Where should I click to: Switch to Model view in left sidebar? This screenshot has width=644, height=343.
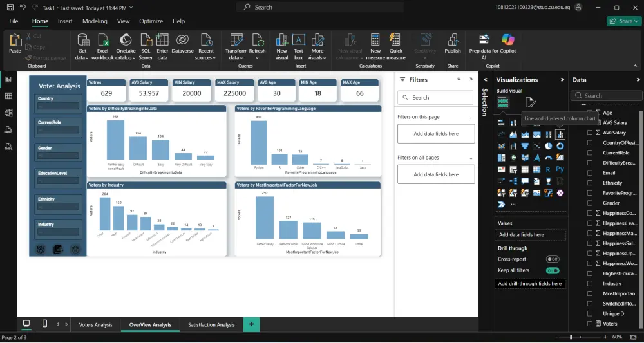[x=8, y=113]
